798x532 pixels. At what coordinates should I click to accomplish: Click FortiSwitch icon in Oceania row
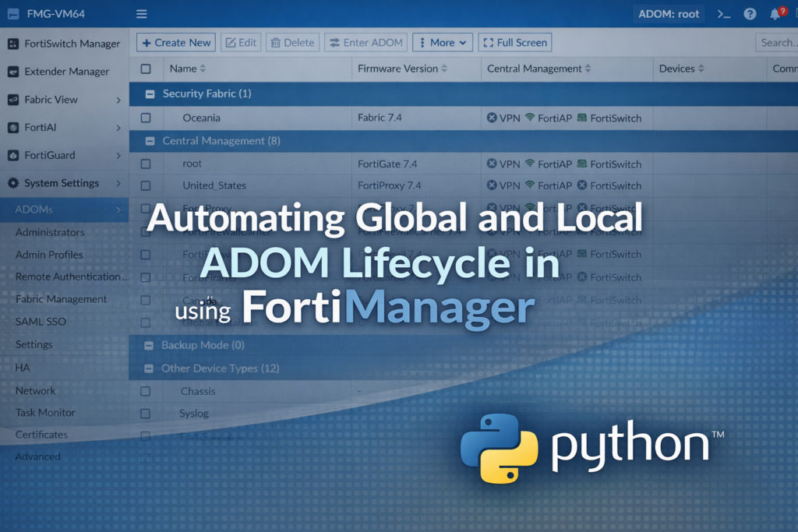582,118
